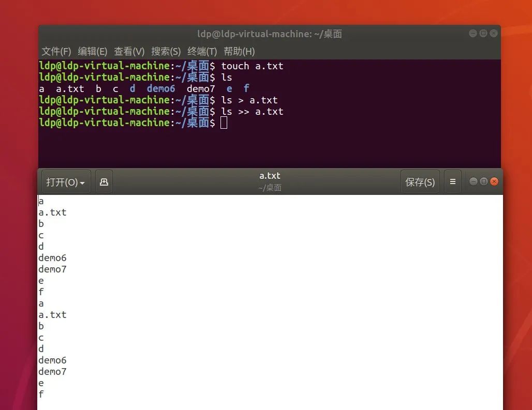Click 'touch a.txt' command in terminal
This screenshot has width=532, height=410.
tap(252, 66)
